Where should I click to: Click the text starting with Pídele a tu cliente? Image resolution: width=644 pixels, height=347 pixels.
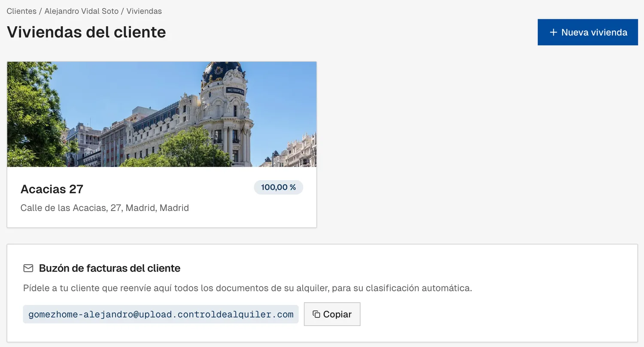tap(248, 288)
